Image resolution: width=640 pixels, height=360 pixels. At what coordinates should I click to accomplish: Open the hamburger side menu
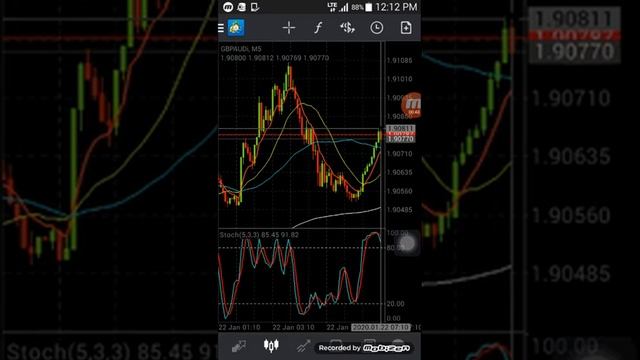pyautogui.click(x=221, y=28)
